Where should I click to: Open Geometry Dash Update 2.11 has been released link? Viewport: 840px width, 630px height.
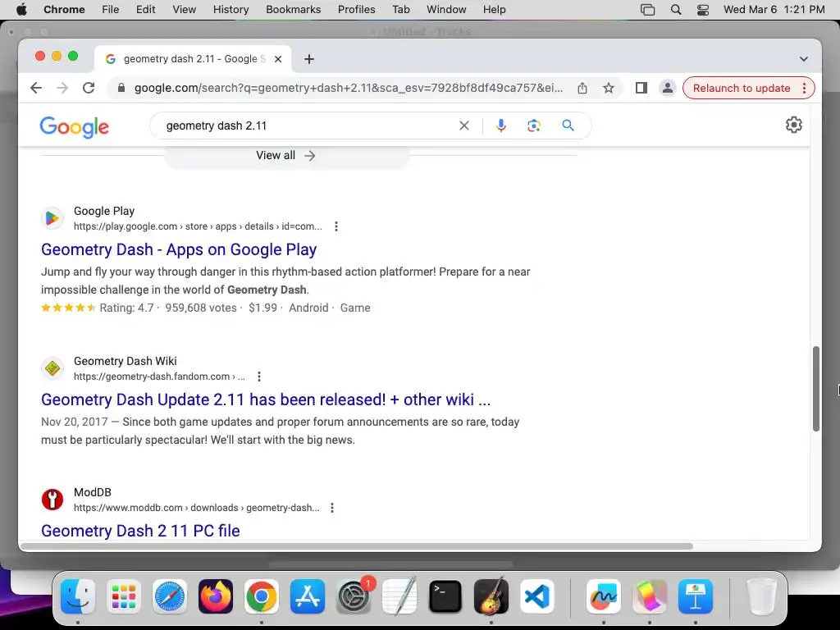[266, 399]
